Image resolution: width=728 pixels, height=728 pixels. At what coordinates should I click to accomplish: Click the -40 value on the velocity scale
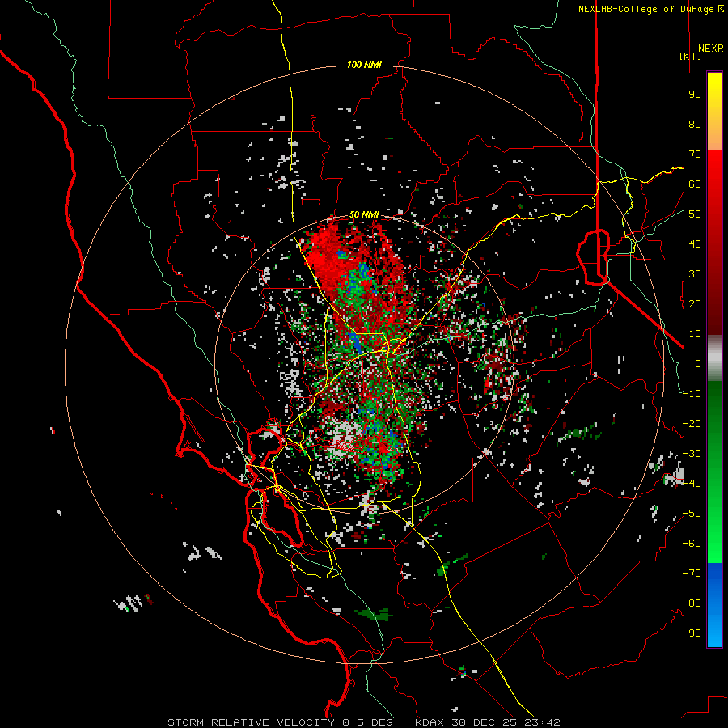point(692,484)
